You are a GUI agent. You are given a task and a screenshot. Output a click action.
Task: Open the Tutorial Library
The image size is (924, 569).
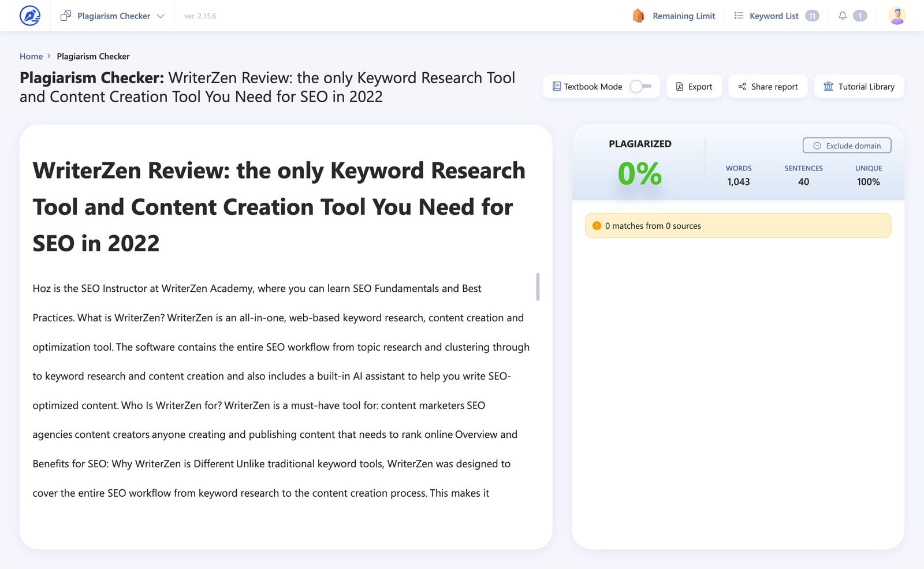click(859, 86)
